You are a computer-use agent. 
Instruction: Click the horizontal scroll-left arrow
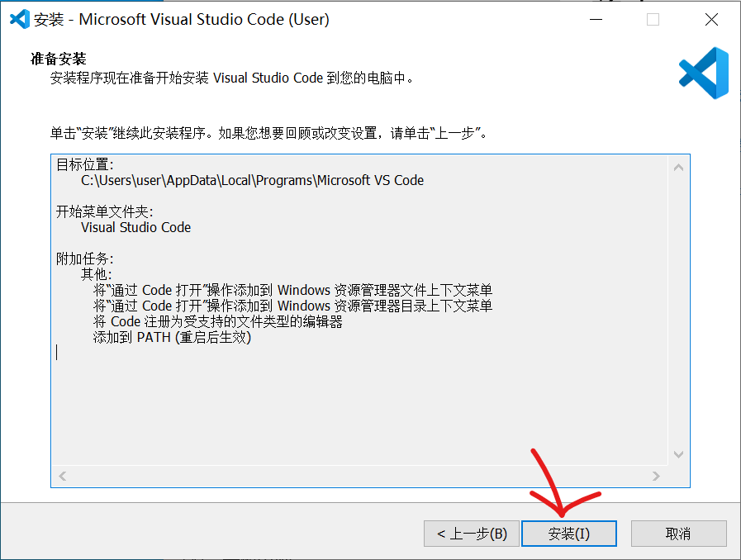pos(63,476)
